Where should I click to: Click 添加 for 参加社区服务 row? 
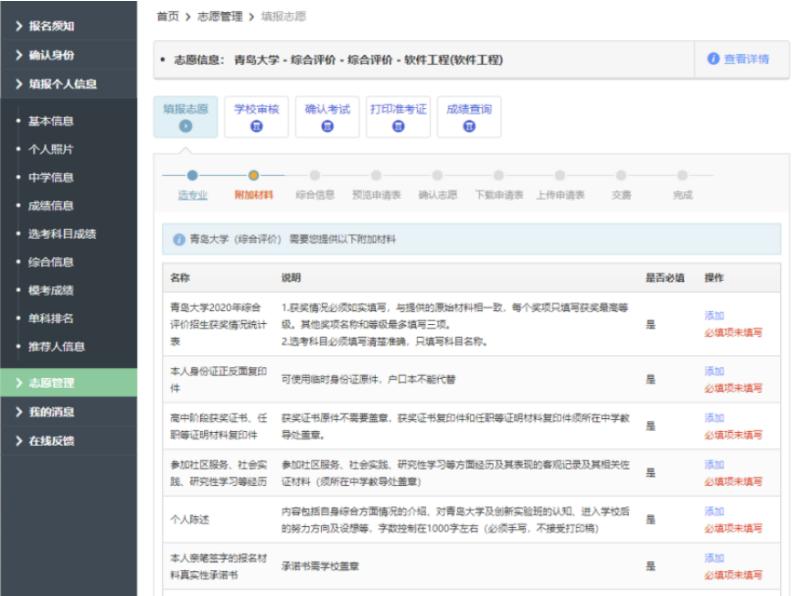click(714, 464)
